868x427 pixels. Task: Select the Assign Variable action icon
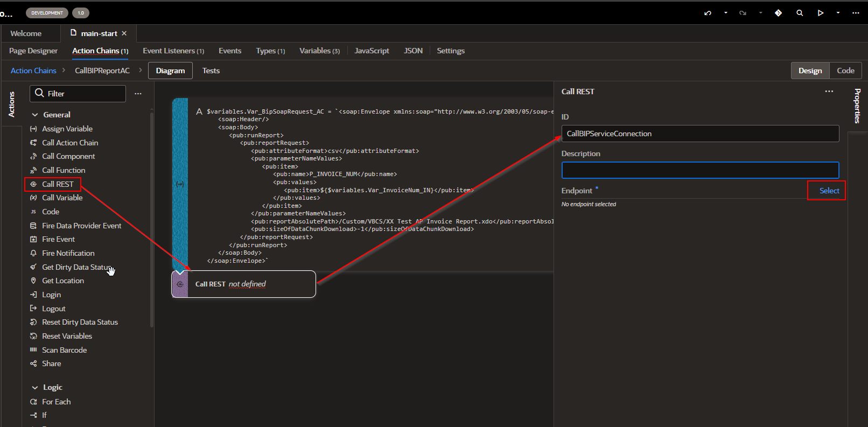pos(33,129)
